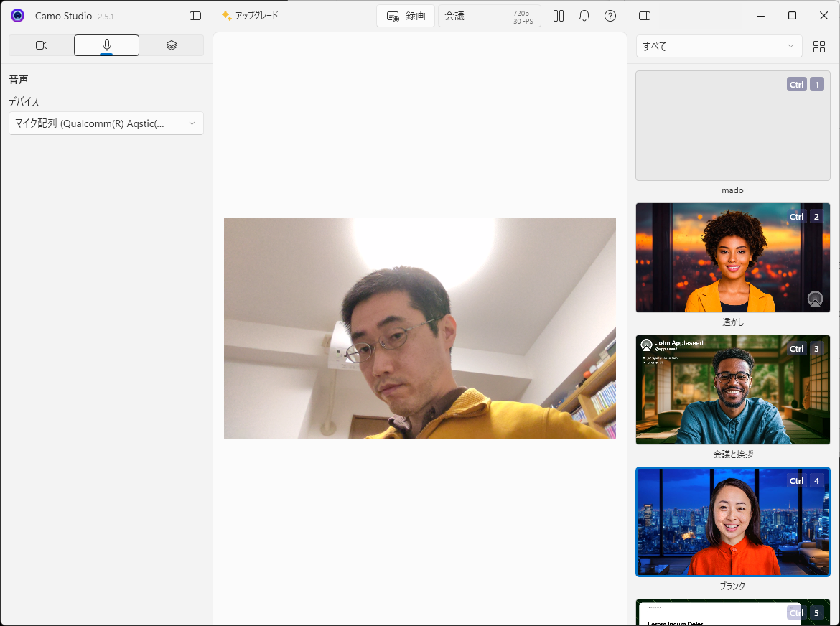Click the アップグレード upgrade button
Viewport: 840px width, 626px height.
pos(250,16)
